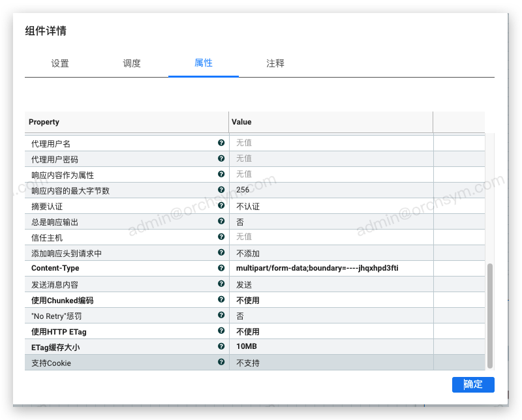Switch to the 设置 tab
This screenshot has height=420, width=522.
pos(60,64)
